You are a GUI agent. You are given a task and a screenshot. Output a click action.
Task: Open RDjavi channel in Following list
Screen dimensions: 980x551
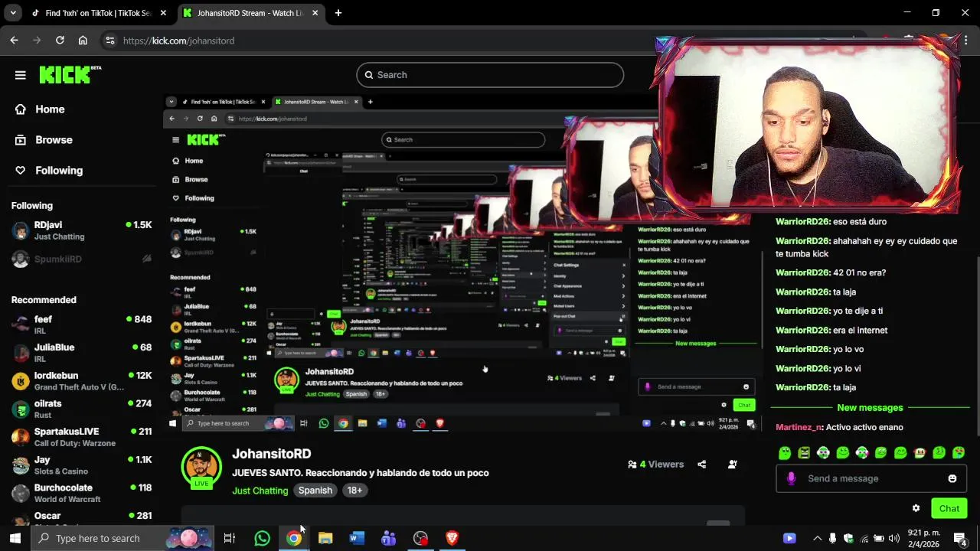point(80,230)
